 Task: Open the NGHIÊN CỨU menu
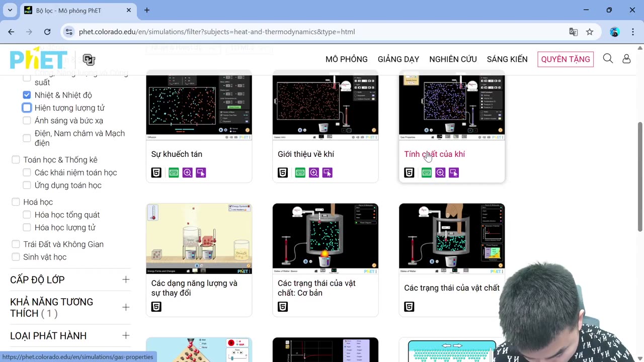[x=453, y=59]
